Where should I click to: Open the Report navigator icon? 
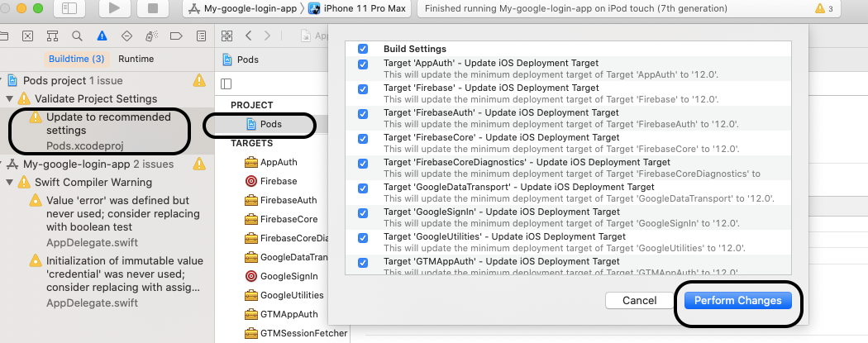(x=202, y=36)
